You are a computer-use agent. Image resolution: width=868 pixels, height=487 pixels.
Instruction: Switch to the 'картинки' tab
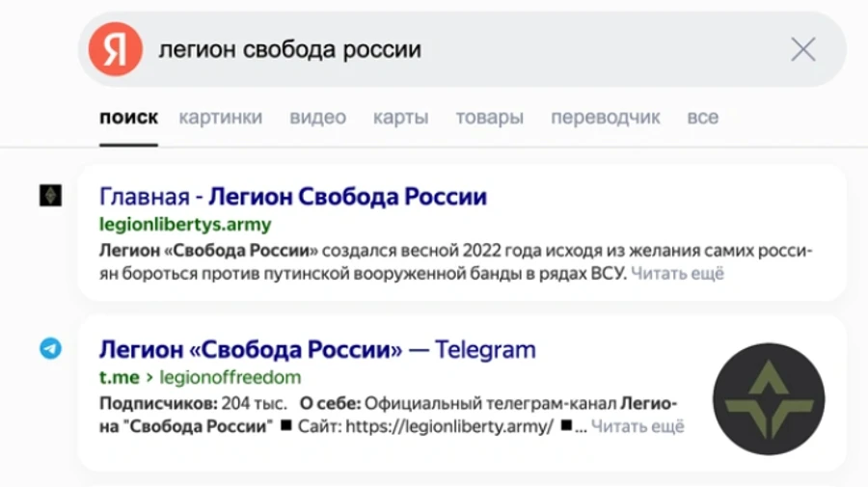point(220,118)
